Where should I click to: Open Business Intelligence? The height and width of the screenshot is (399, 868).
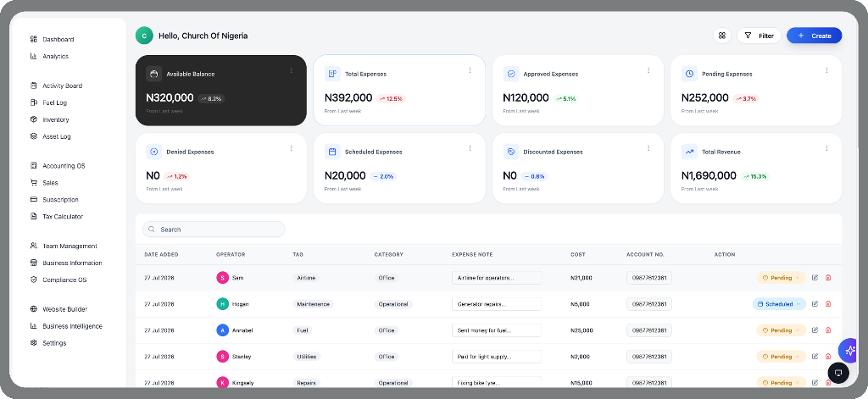[66, 326]
